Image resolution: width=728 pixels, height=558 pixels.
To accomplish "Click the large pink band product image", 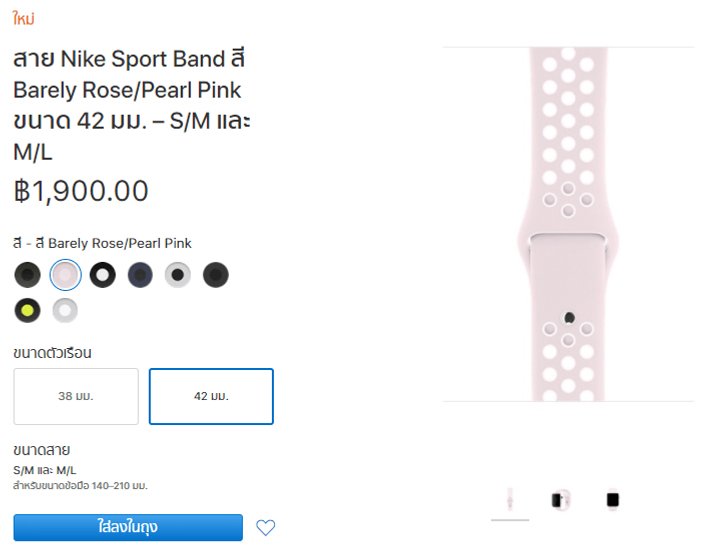I will pyautogui.click(x=568, y=224).
